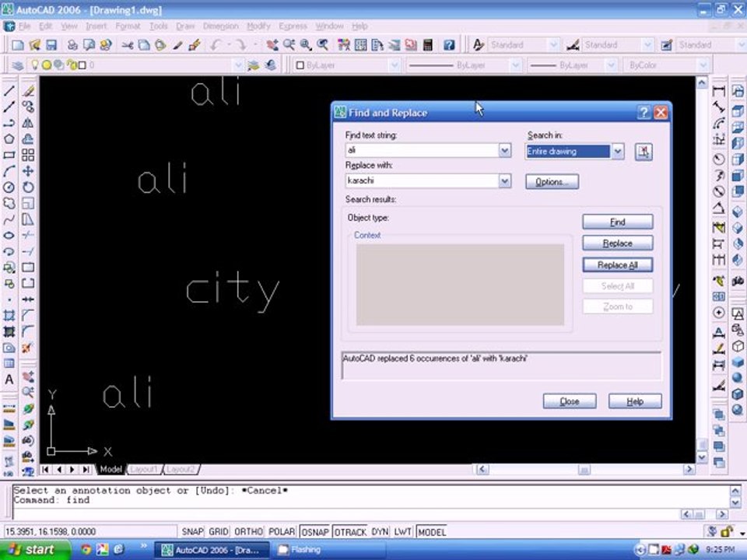Screen dimensions: 747x560
Task: Open the linetype ByLayer dropdown
Action: 515,65
